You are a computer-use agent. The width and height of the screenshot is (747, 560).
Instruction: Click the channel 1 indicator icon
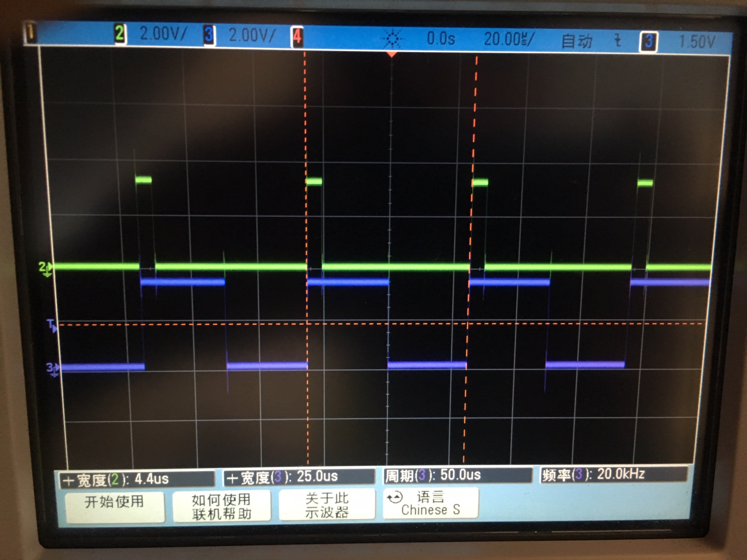click(30, 33)
